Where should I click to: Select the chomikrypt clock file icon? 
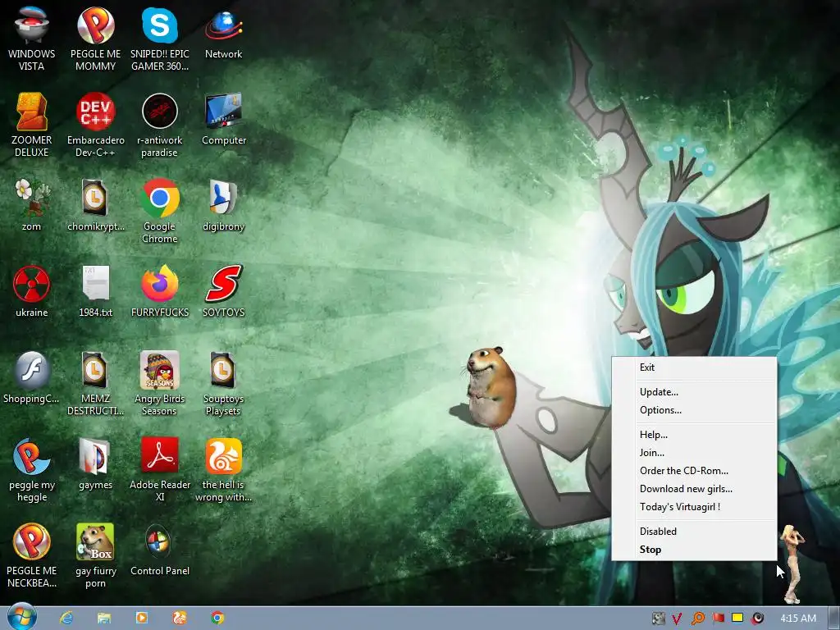pos(95,204)
